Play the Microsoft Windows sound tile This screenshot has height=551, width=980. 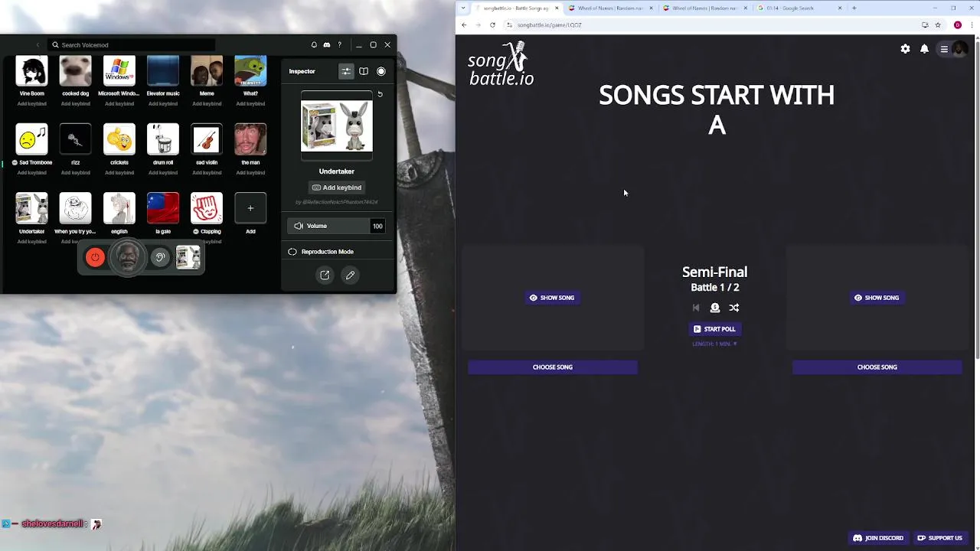119,71
